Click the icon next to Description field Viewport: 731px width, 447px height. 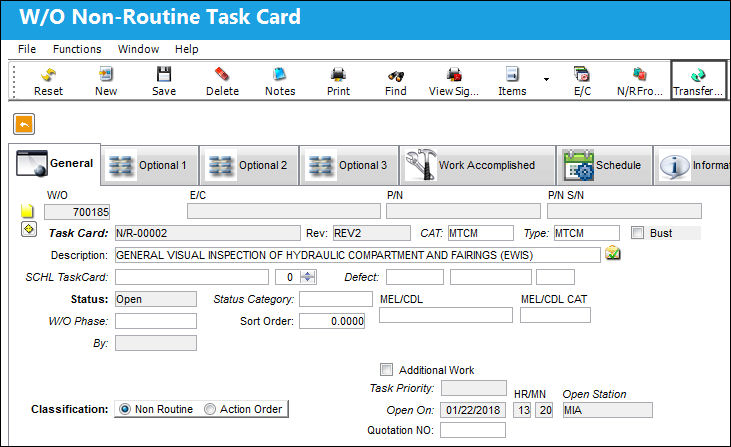613,253
